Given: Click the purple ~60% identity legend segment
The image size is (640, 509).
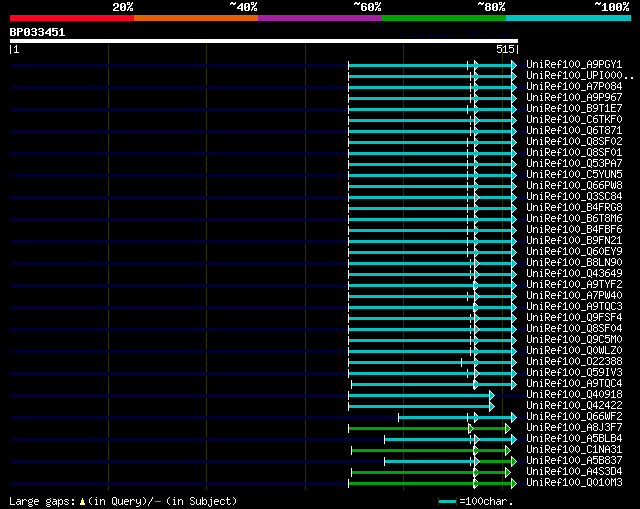Looking at the screenshot, I should coord(320,18).
